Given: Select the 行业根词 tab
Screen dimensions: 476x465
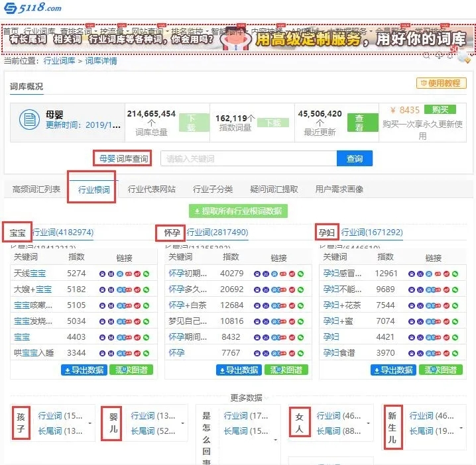Looking at the screenshot, I should click(93, 190).
